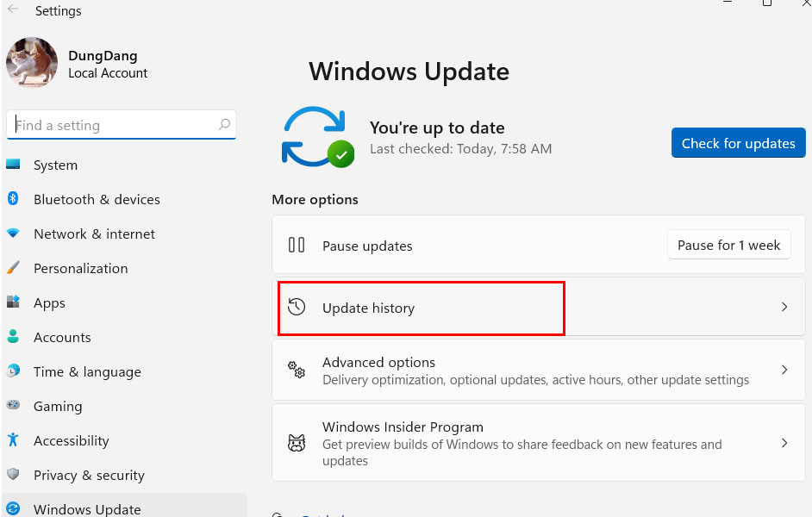
Task: Select Accounts in the sidebar
Action: 62,338
